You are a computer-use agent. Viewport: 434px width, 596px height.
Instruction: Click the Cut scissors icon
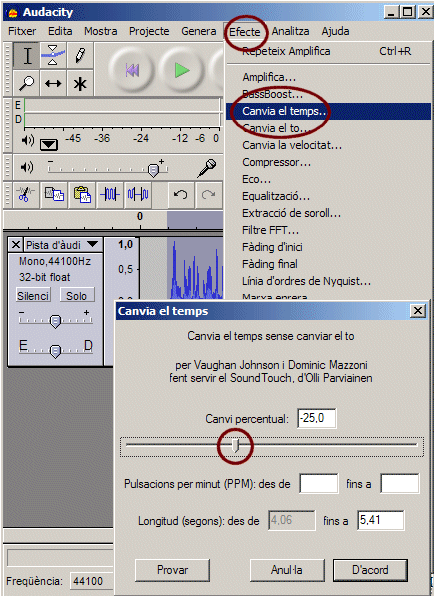pos(26,195)
